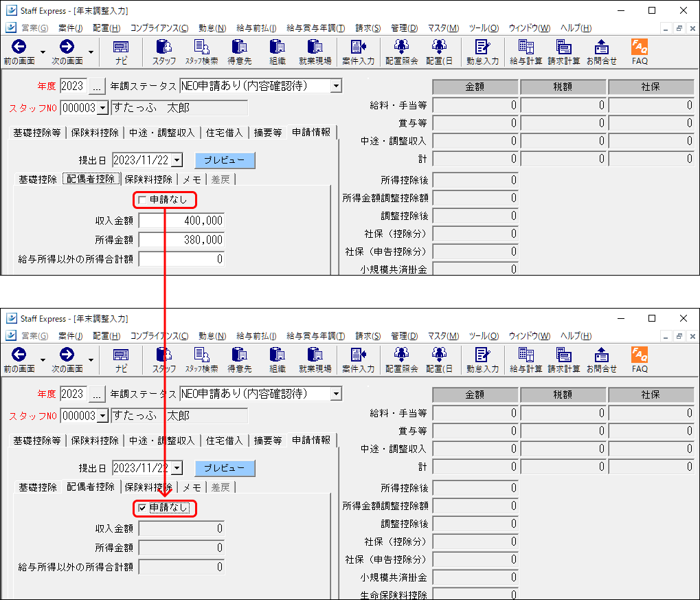The height and width of the screenshot is (600, 700).
Task: Click 年度 browse button in top window
Action: coord(97,86)
